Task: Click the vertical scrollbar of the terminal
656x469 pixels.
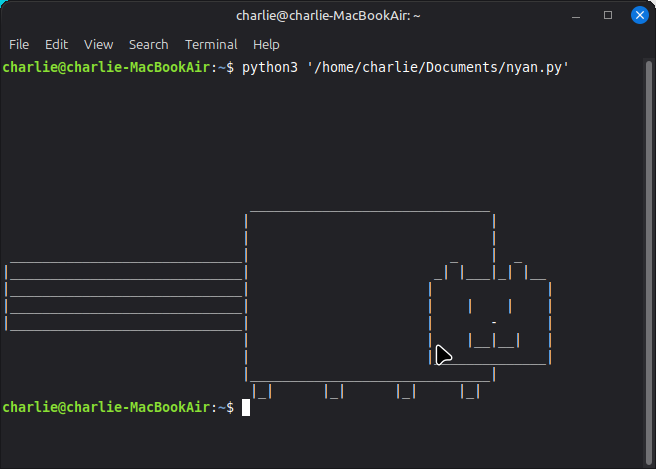Action: click(649, 263)
